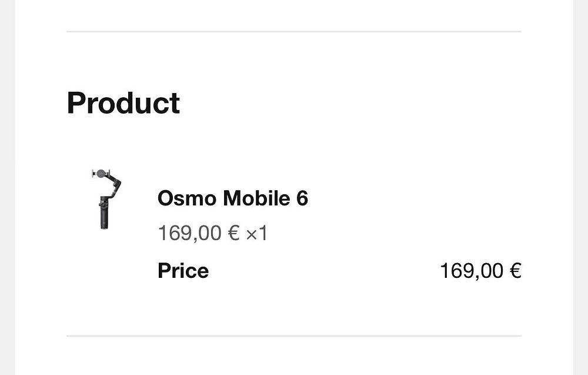Click the gray unit price "169,00"
This screenshot has height=375, width=588.
click(189, 234)
